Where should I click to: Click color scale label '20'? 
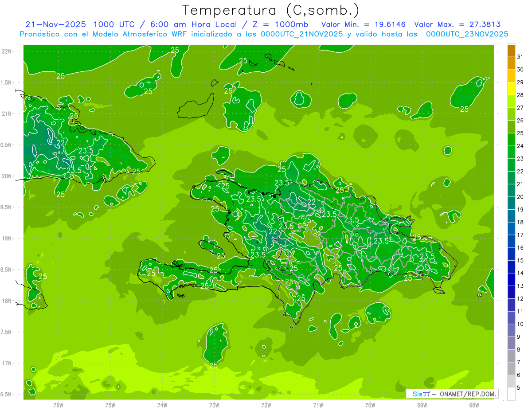520,197
